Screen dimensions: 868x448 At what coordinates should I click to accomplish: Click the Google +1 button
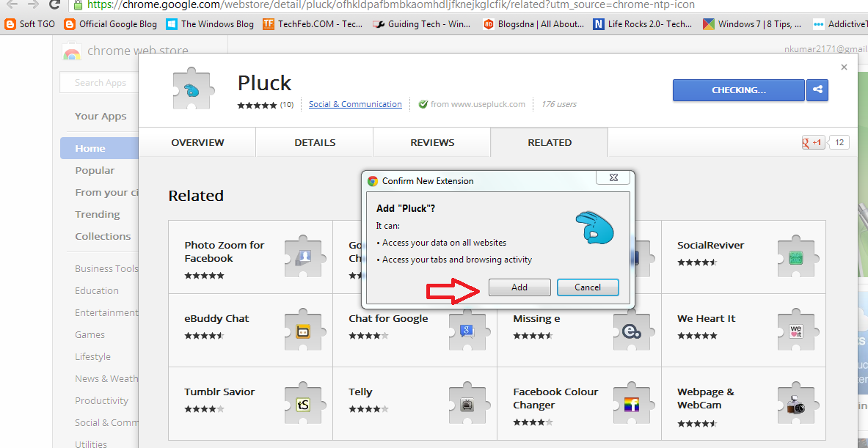813,143
